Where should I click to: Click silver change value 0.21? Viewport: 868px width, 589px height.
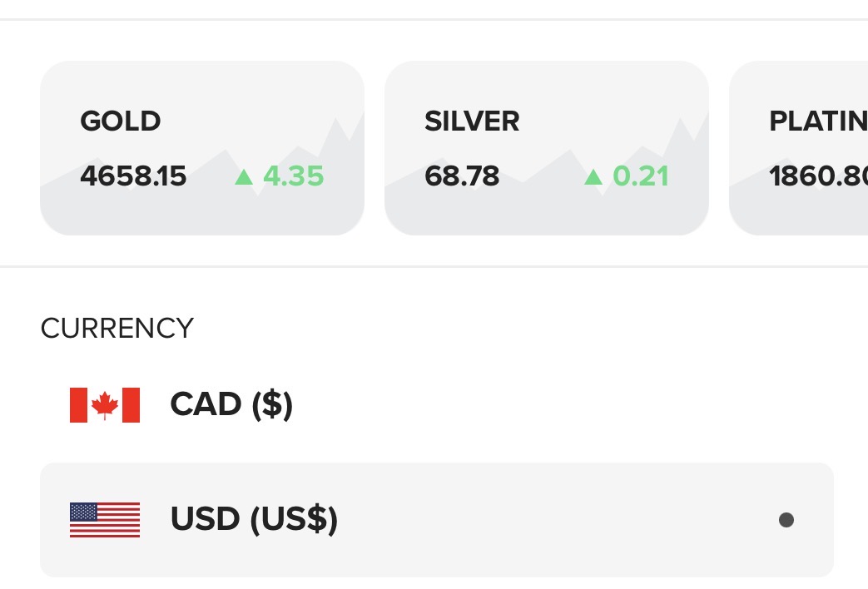point(641,176)
